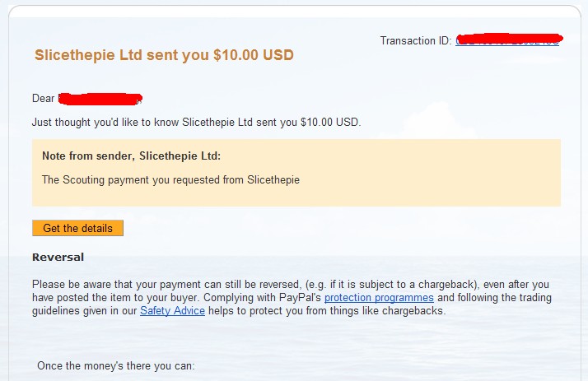Click the word 'PayPal's' in the Reversal paragraph
The image size is (588, 381).
click(x=300, y=297)
